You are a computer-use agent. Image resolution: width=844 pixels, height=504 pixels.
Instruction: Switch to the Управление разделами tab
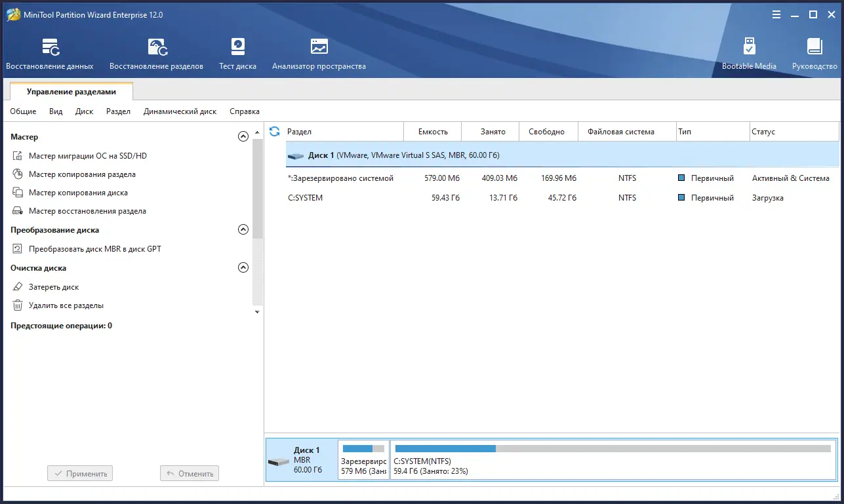coord(71,92)
